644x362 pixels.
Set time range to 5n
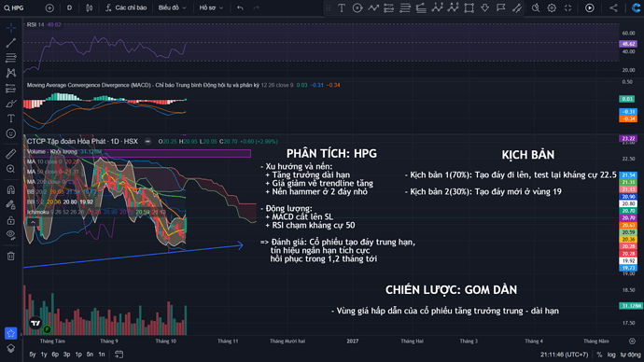click(90, 355)
